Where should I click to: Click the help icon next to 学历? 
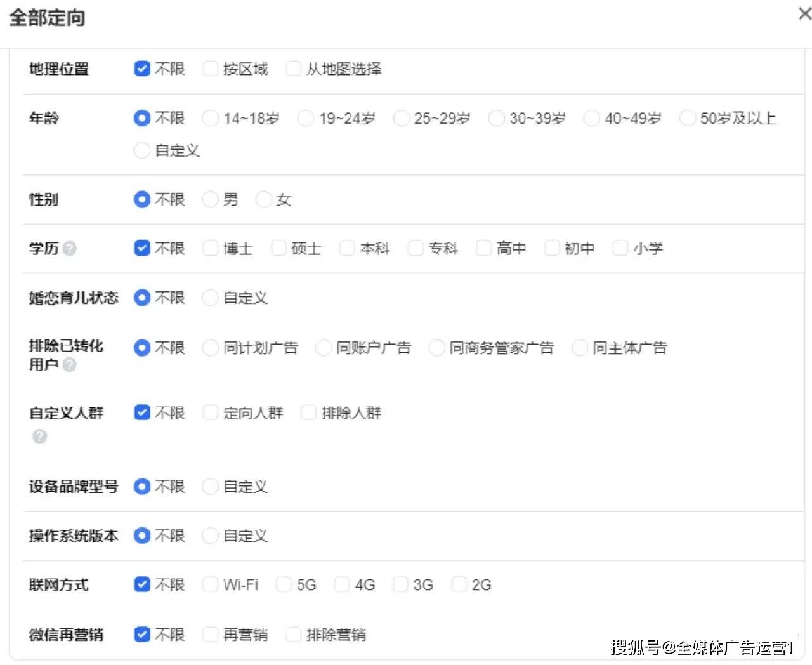(70, 249)
